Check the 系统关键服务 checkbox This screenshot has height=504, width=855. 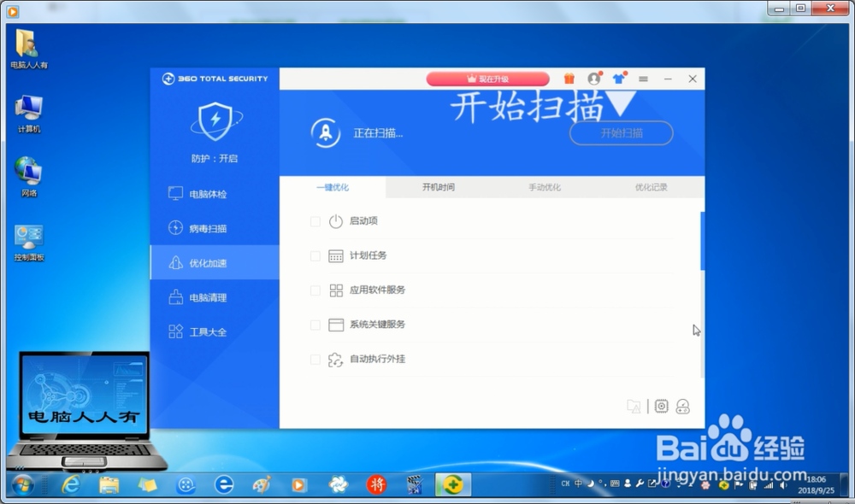click(315, 325)
